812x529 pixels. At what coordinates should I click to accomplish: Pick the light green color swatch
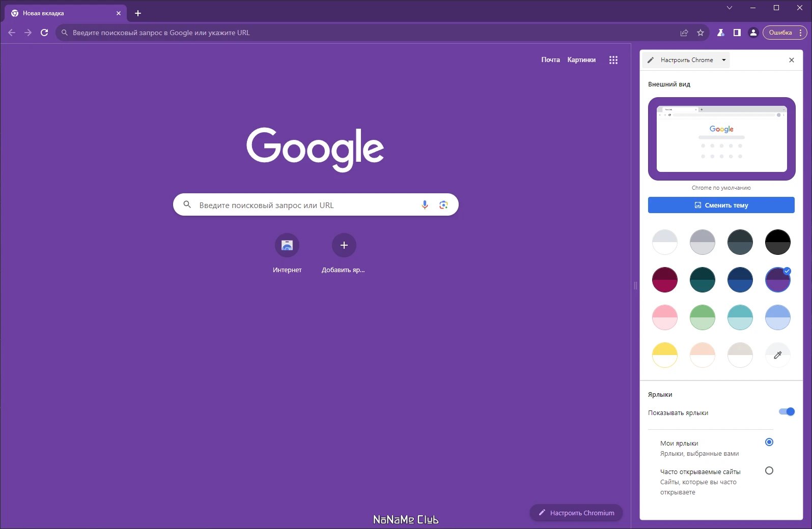click(703, 317)
